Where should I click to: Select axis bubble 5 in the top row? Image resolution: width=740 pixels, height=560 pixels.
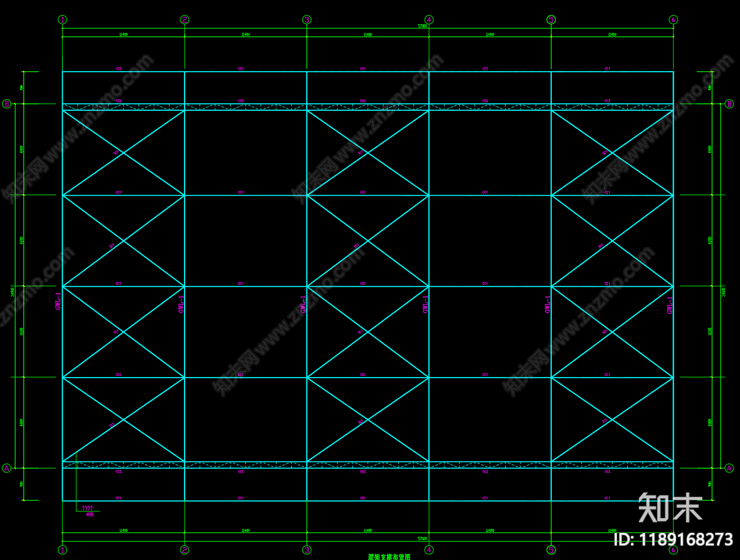pyautogui.click(x=551, y=20)
